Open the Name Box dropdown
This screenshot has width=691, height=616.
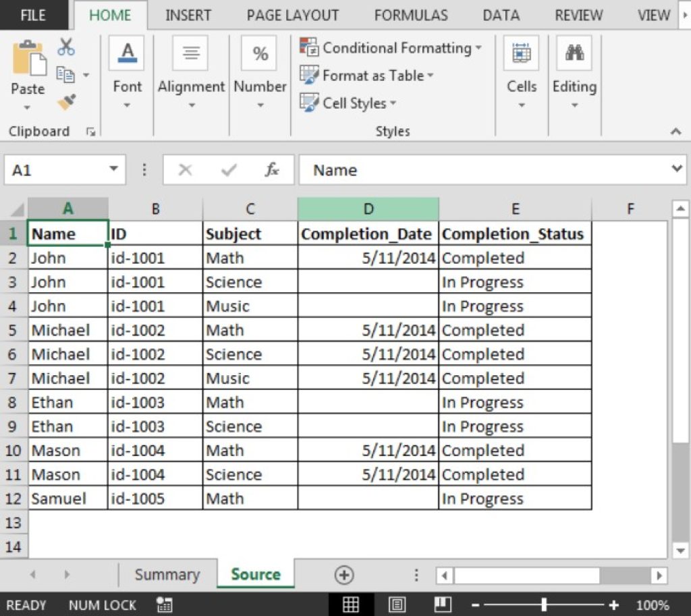click(x=114, y=170)
